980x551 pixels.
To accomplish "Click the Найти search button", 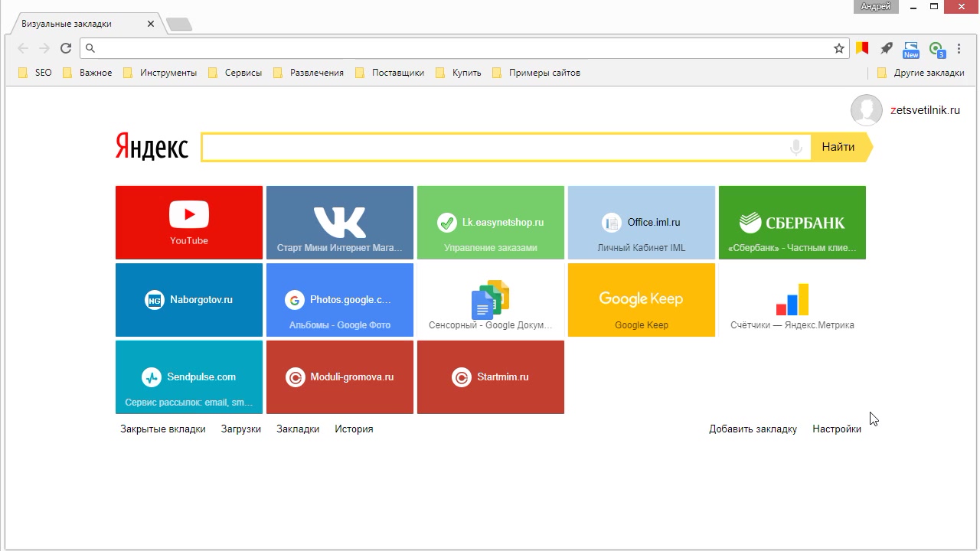I will 840,147.
